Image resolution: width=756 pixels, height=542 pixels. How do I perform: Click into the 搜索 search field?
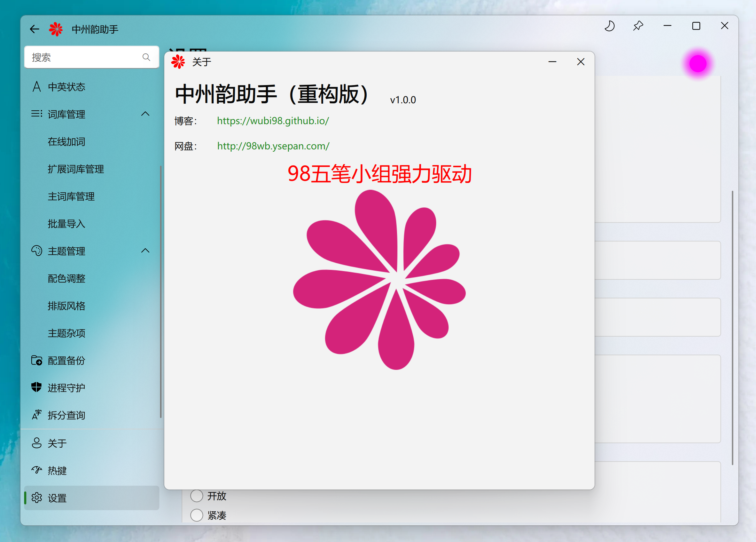(83, 57)
